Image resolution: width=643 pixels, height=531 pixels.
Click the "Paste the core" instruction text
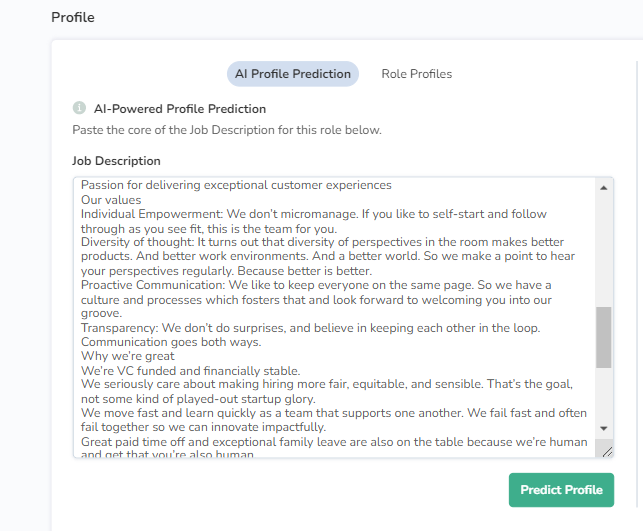coord(226,130)
